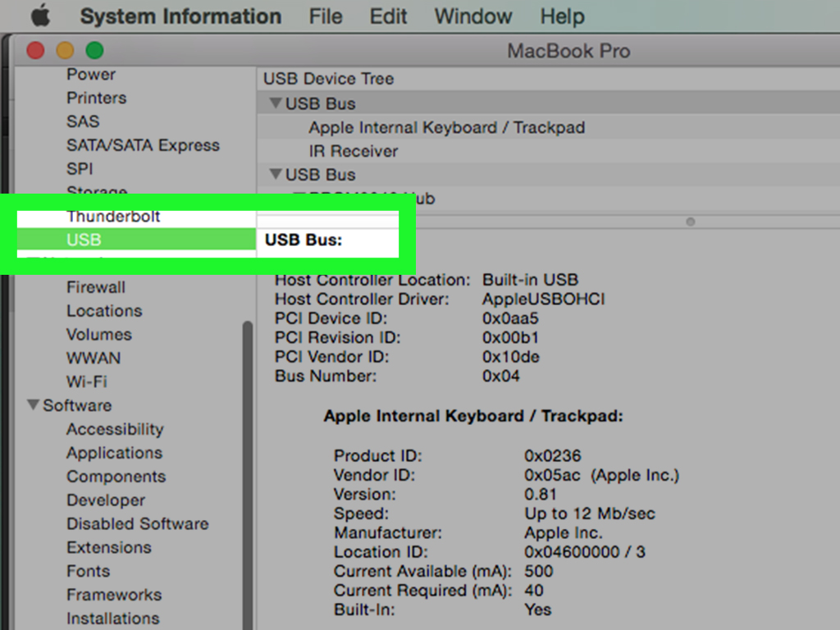Image resolution: width=840 pixels, height=630 pixels.
Task: Open the Edit menu
Action: [x=388, y=16]
